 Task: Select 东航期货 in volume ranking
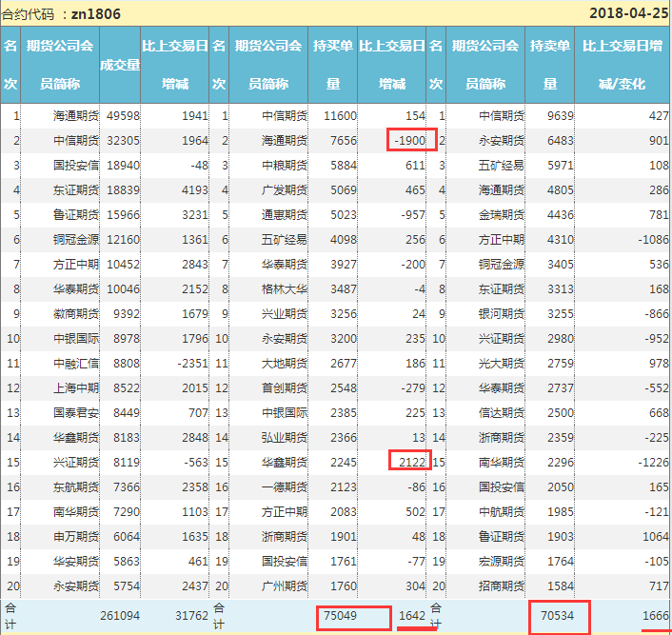coord(76,487)
